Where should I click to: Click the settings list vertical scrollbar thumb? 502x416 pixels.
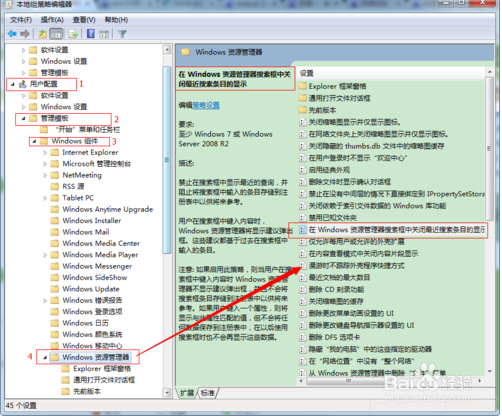click(489, 148)
